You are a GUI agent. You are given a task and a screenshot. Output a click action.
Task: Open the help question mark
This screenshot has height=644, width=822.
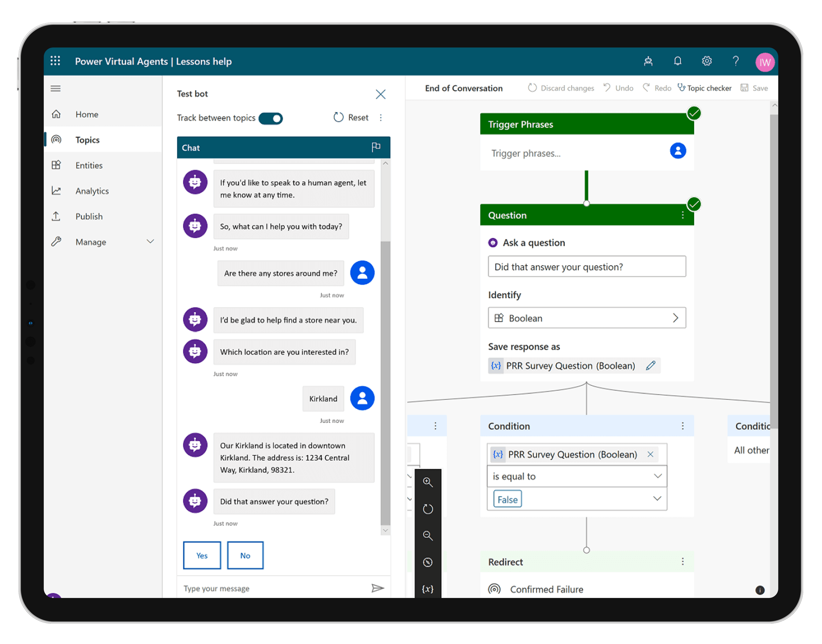[735, 61]
